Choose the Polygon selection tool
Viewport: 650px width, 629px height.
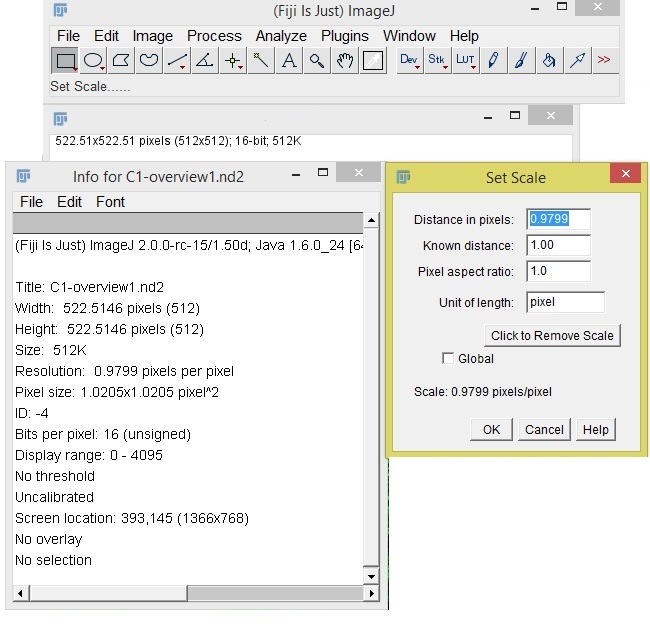[121, 61]
